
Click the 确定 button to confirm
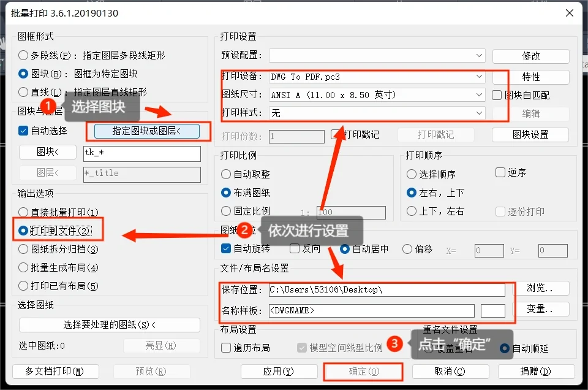(x=363, y=371)
